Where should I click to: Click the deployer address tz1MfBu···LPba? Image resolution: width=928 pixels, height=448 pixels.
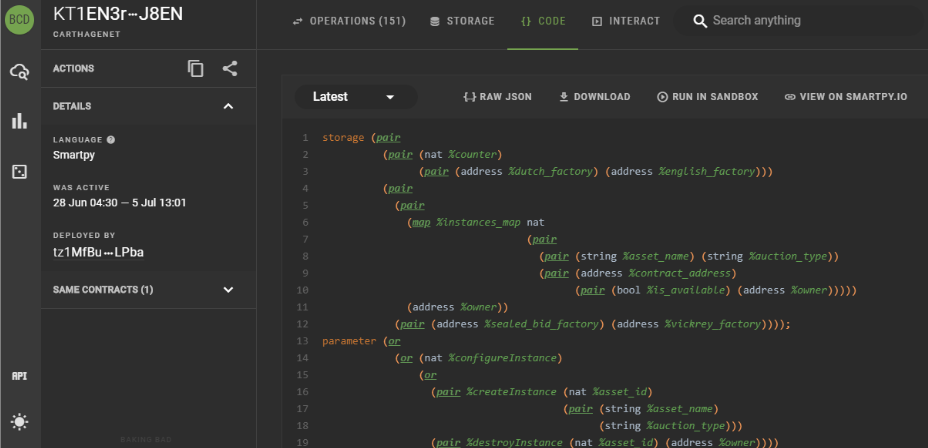(98, 253)
